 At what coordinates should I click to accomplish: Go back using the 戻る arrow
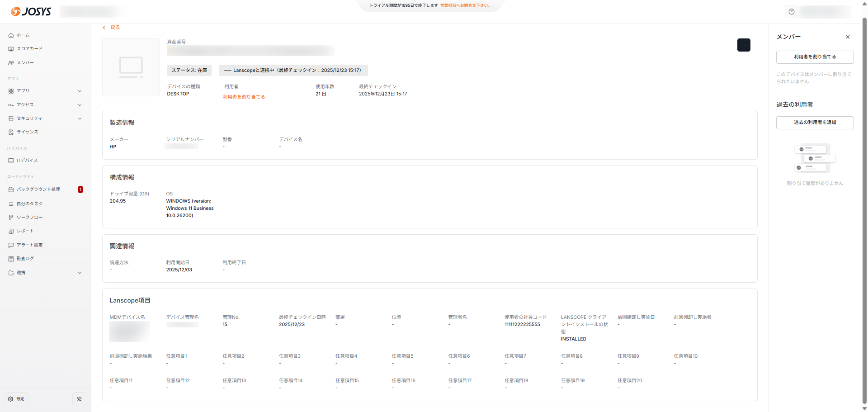tap(111, 28)
